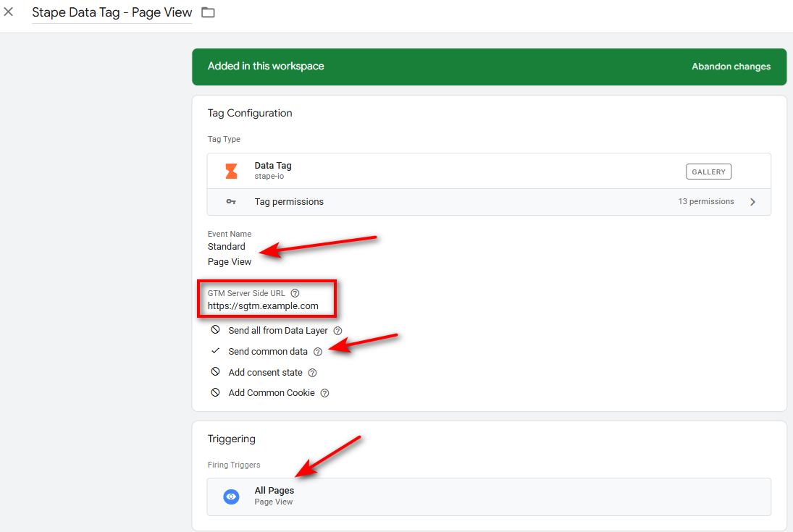Open the 13 permissions chevron arrow
This screenshot has width=793, height=532.
(752, 202)
